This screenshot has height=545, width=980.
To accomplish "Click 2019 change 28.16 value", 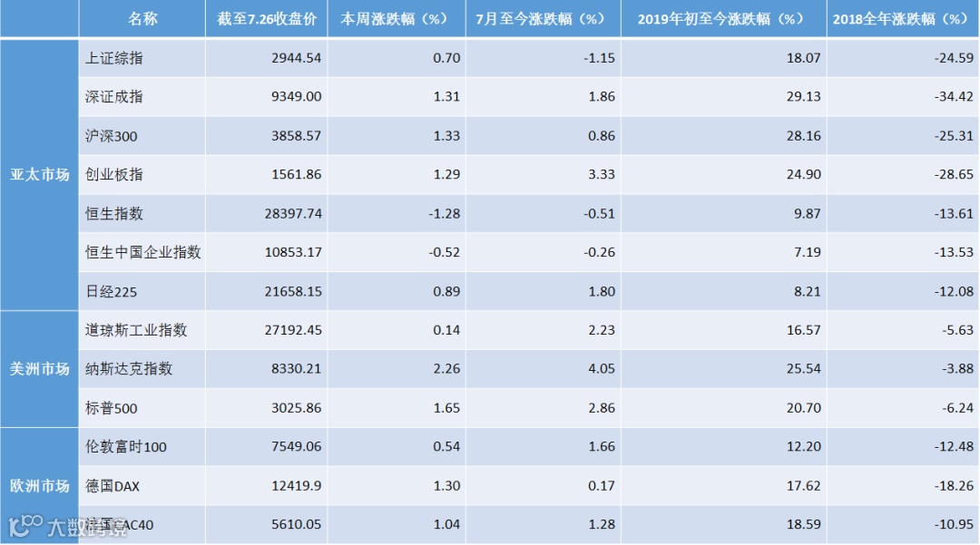I will coord(804,136).
